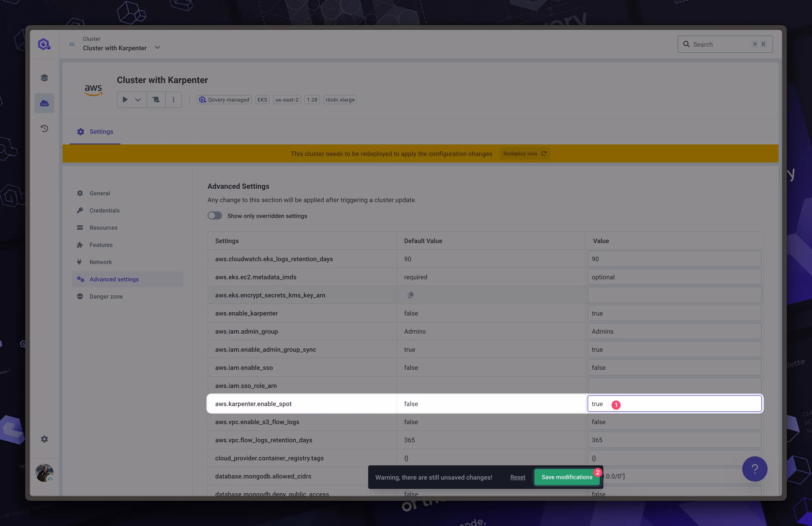Open the help question mark bubble
The width and height of the screenshot is (812, 526).
pyautogui.click(x=755, y=469)
